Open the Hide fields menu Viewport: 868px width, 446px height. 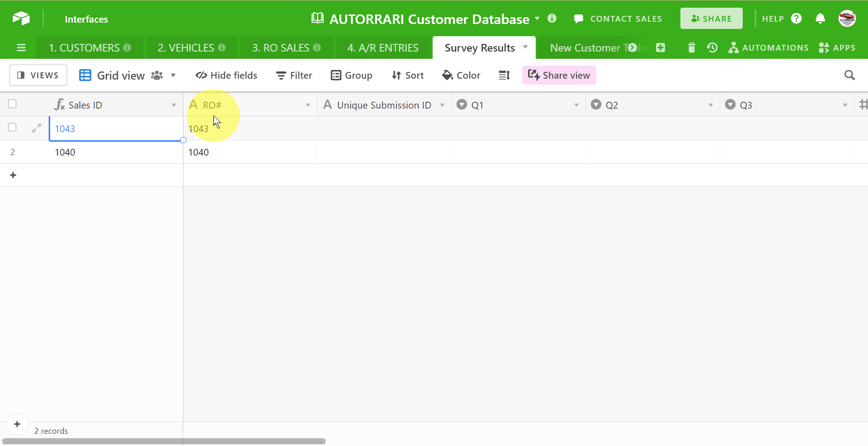pos(226,75)
